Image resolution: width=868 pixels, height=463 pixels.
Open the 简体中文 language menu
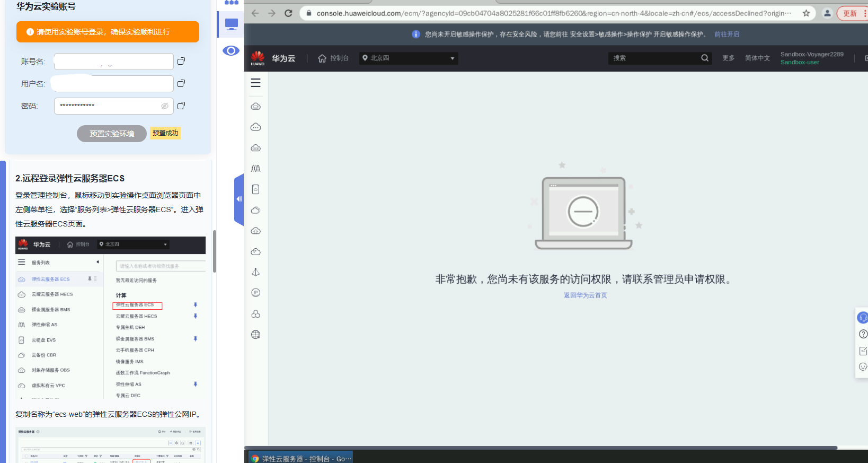[x=757, y=58]
